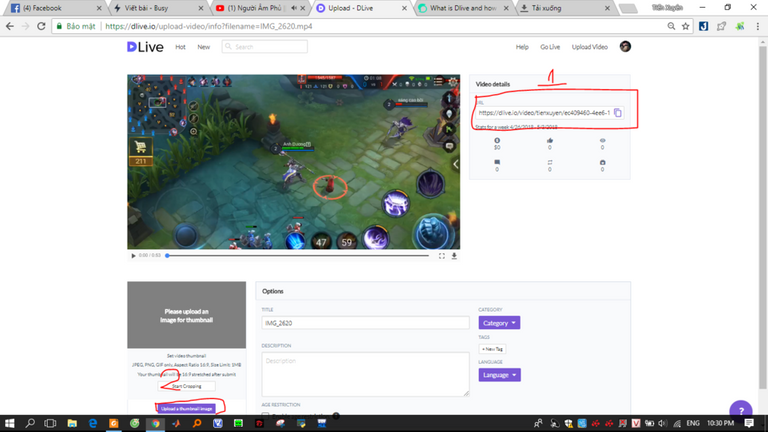Open the Hot menu item

180,47
